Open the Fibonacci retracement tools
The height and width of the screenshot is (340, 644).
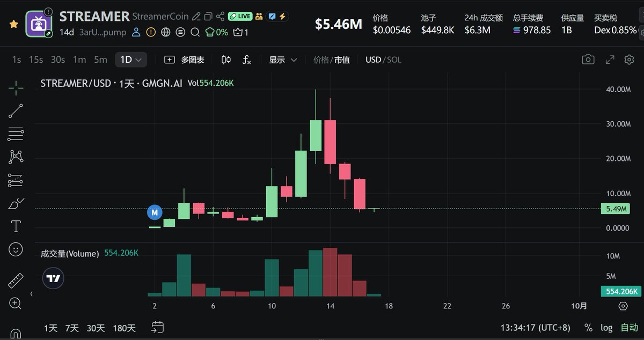[16, 134]
